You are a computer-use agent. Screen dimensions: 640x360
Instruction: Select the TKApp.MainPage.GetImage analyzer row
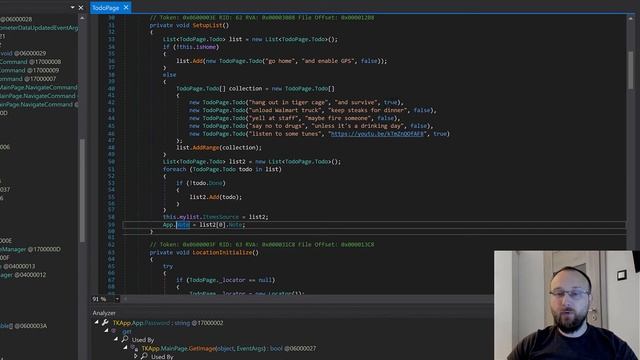(x=229, y=349)
